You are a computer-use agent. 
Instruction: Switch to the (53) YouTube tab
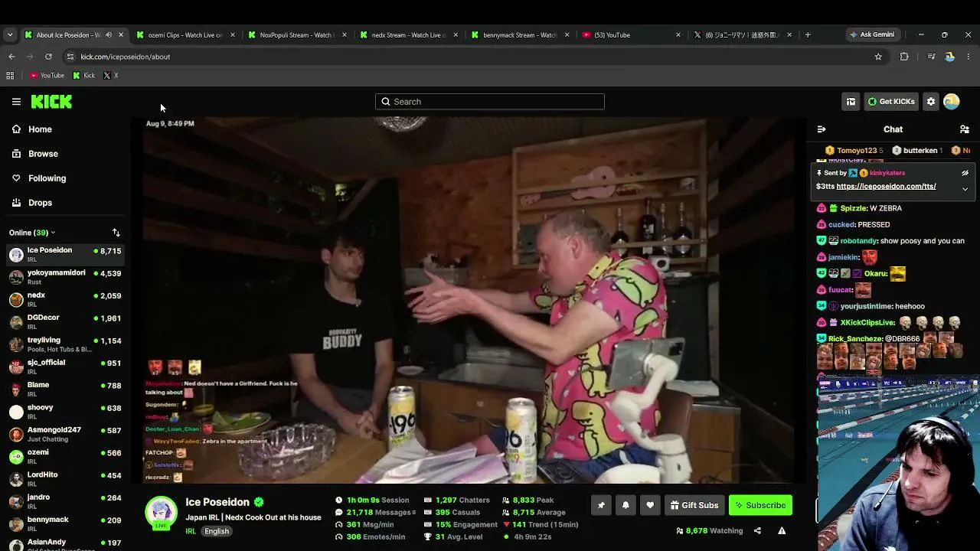[631, 34]
